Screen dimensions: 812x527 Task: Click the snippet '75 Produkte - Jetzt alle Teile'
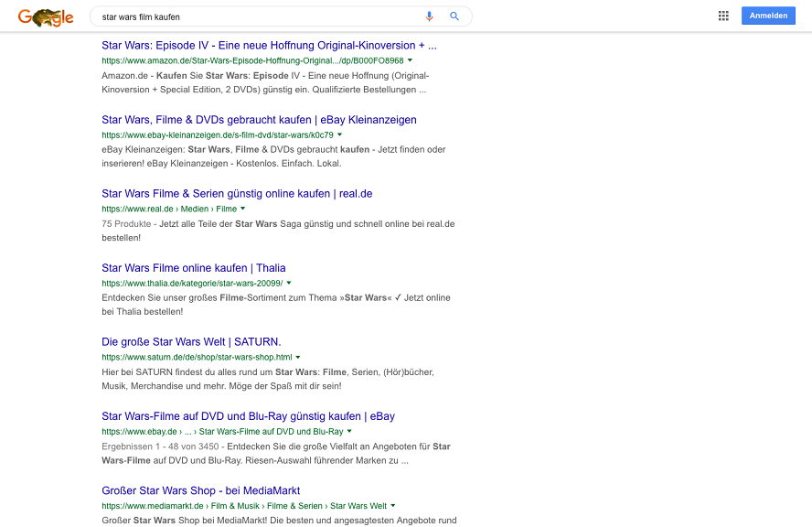[x=278, y=231]
